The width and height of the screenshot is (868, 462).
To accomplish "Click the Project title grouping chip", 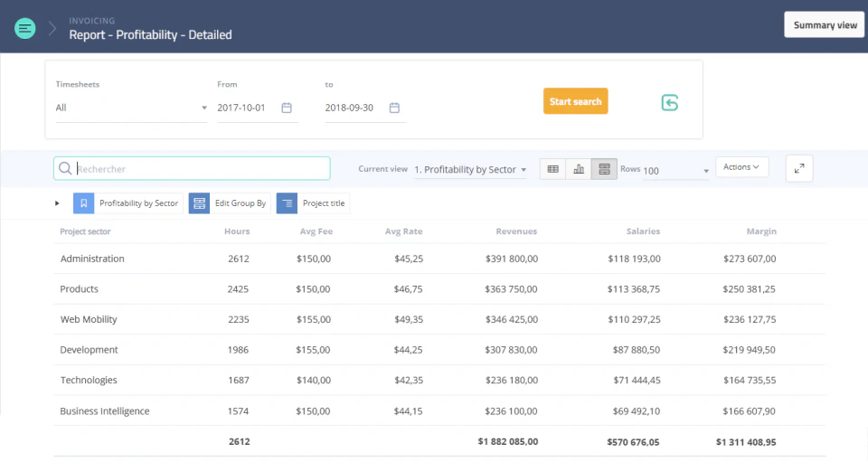I will pos(314,203).
